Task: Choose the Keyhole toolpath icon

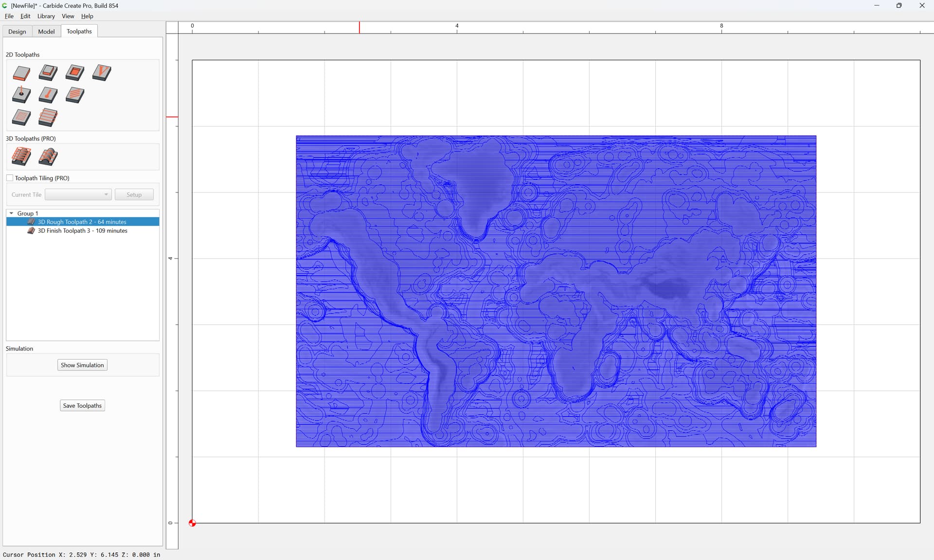Action: (x=48, y=95)
